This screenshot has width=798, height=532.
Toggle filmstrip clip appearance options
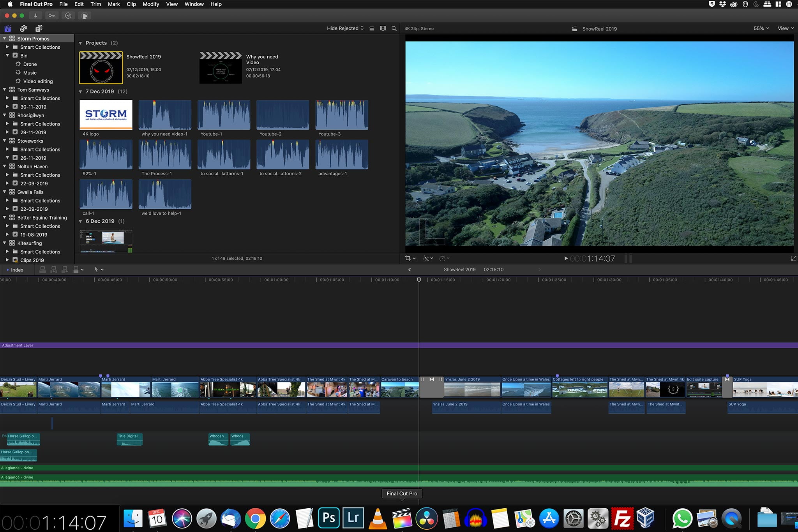pyautogui.click(x=383, y=28)
